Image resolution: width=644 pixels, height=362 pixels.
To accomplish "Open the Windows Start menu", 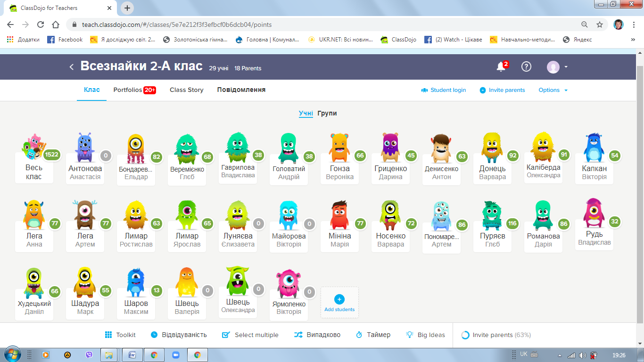I will point(12,354).
